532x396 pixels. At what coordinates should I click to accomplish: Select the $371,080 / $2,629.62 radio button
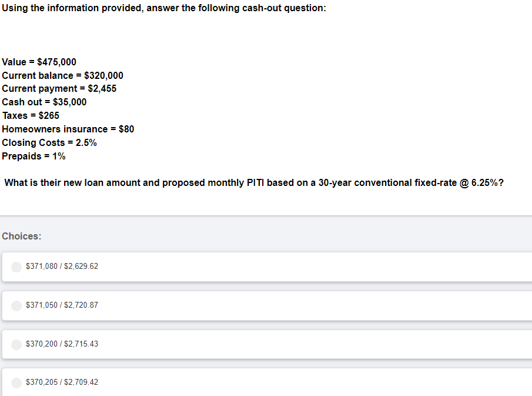16,267
